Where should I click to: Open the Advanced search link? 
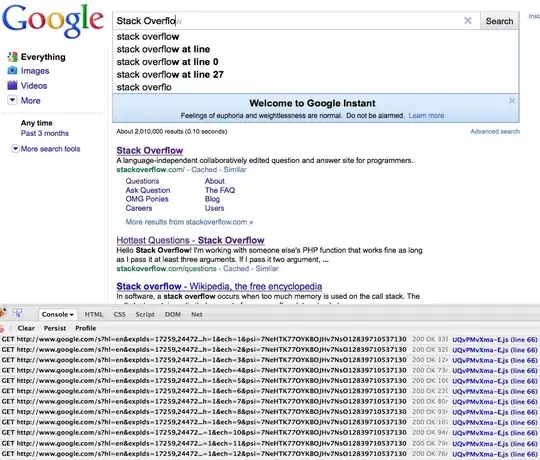pos(495,131)
